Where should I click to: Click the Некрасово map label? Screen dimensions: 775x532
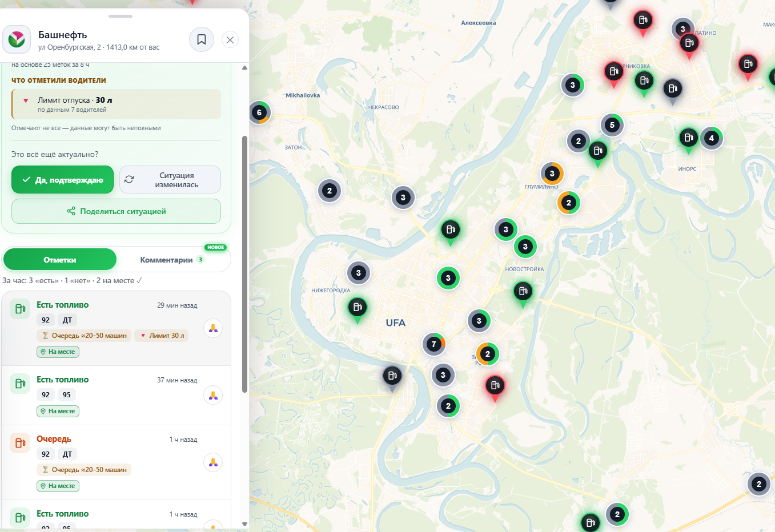coord(384,107)
